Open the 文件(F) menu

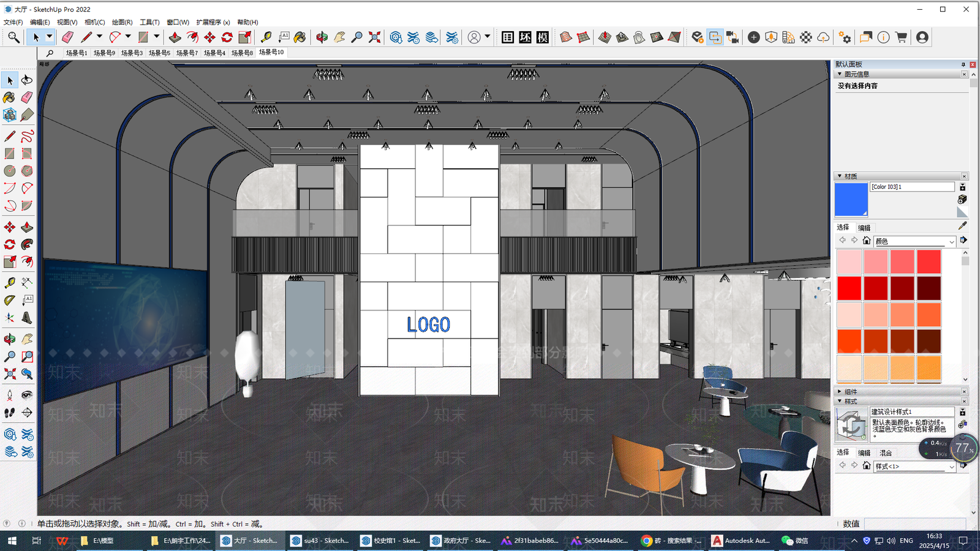coord(13,22)
